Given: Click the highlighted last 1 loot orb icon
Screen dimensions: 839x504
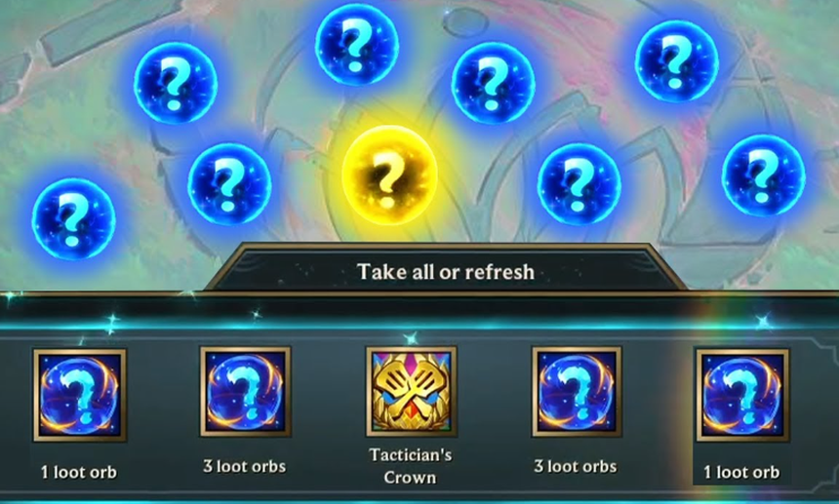Looking at the screenshot, I should point(742,395).
